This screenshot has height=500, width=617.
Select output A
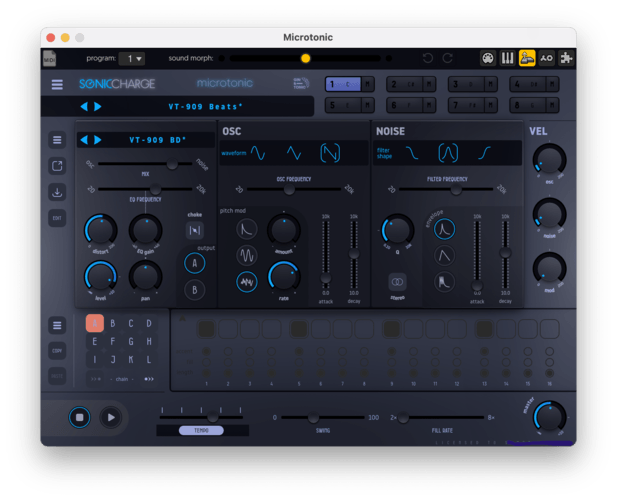click(194, 264)
